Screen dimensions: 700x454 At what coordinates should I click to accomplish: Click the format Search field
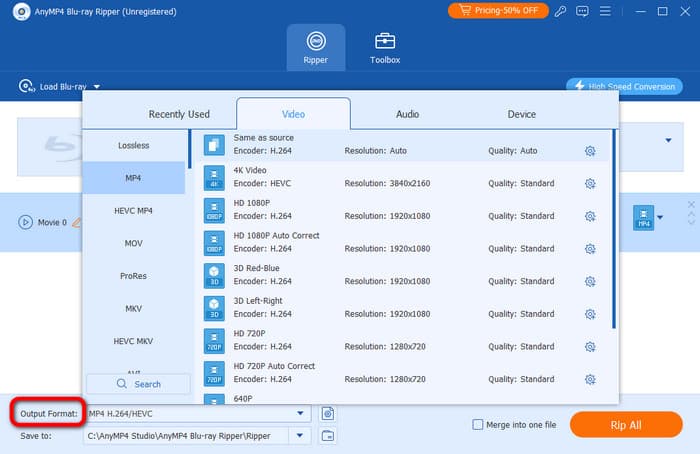coord(138,384)
